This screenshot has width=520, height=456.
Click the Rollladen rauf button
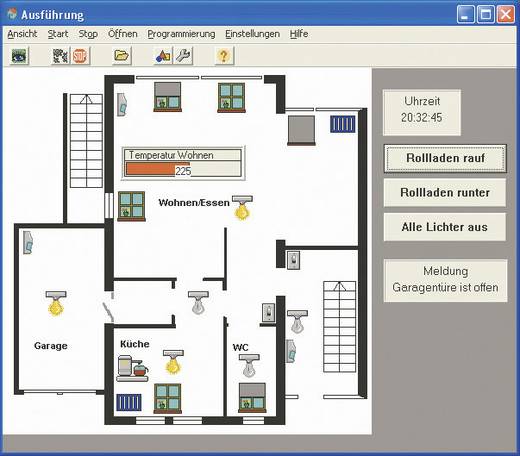[x=445, y=158]
